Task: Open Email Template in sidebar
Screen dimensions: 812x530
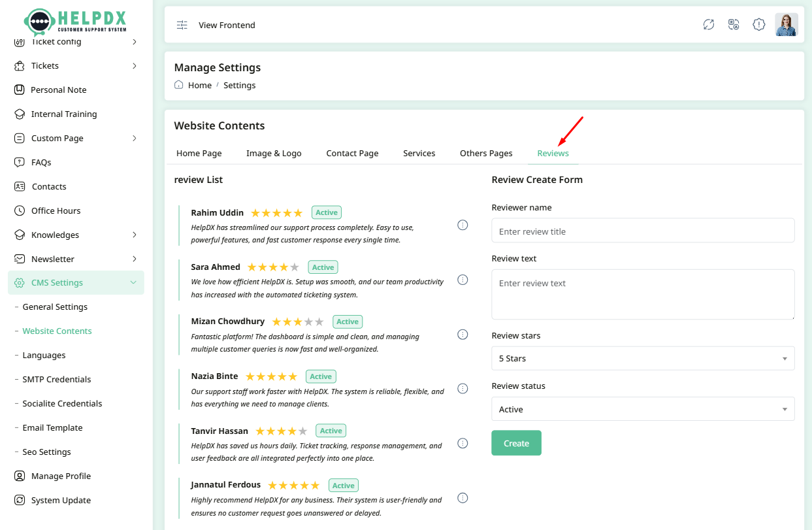Action: pyautogui.click(x=52, y=427)
